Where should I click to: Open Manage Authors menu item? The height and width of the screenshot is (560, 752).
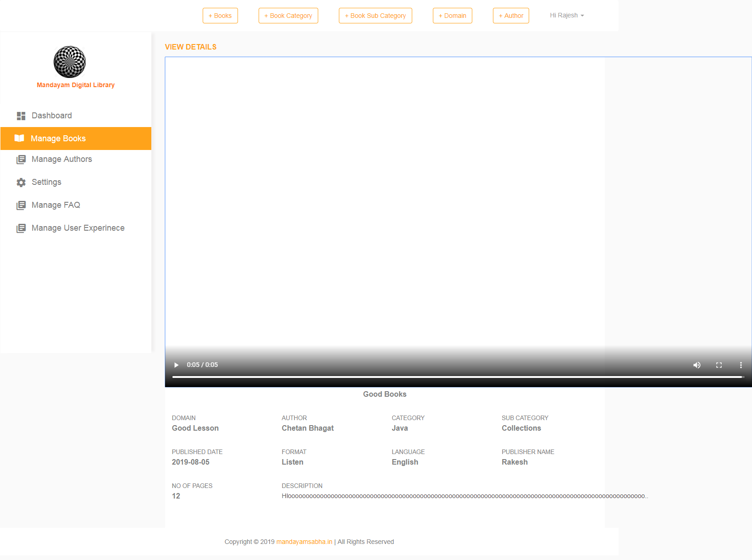[x=61, y=159]
